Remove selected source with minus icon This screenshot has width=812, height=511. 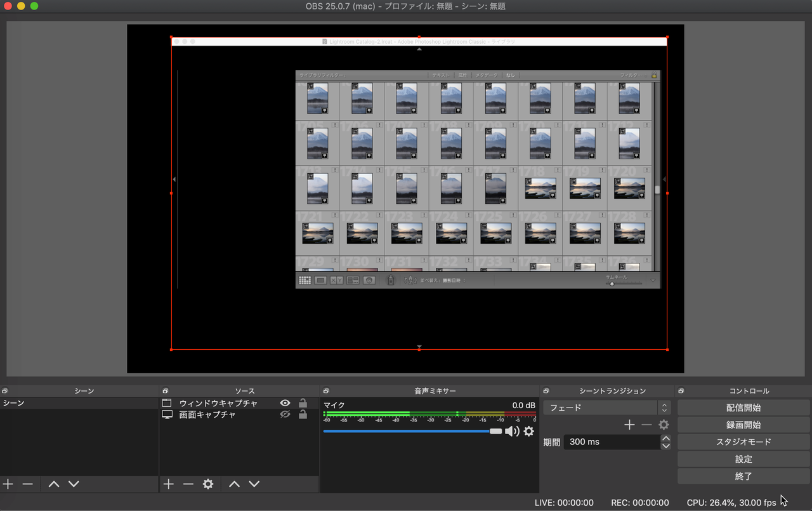pos(188,484)
